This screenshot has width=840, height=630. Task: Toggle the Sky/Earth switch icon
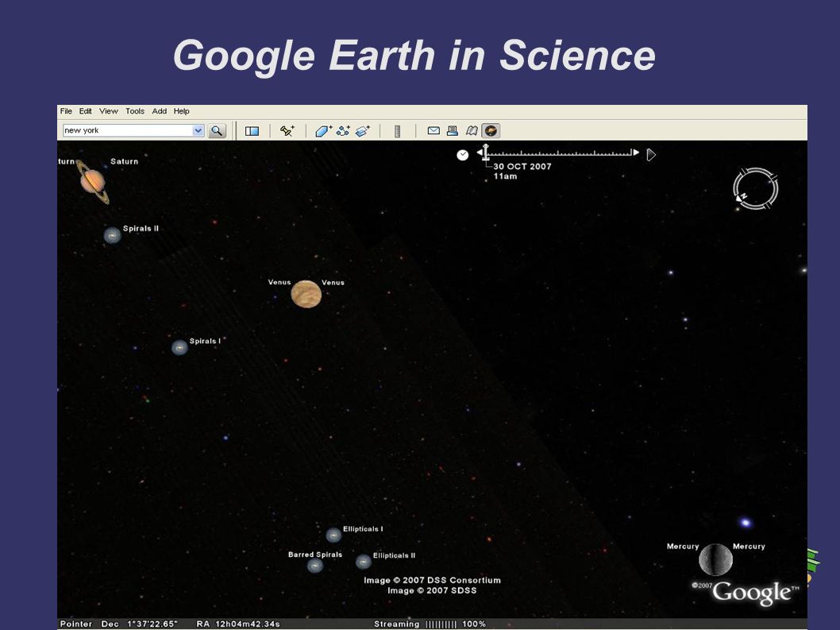(x=491, y=130)
